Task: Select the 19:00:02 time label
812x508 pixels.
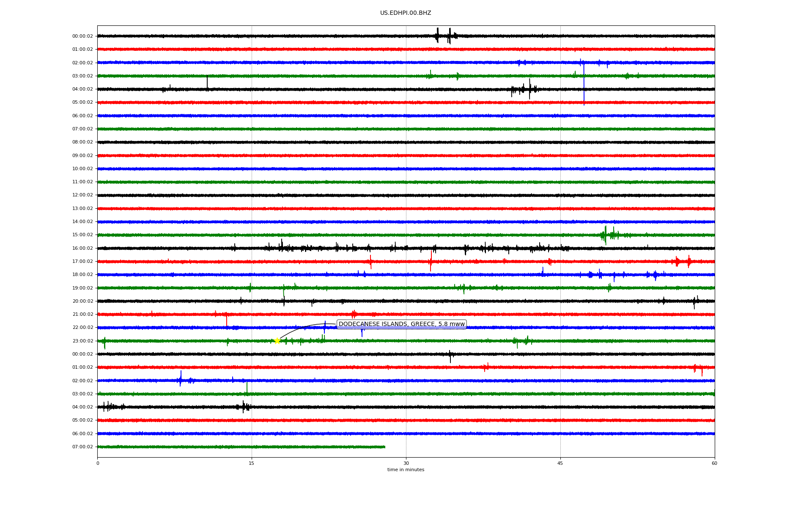Action: [82, 288]
